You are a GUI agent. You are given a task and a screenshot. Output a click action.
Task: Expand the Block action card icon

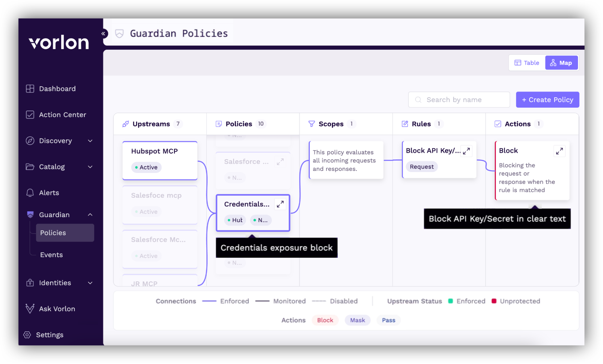pyautogui.click(x=559, y=151)
